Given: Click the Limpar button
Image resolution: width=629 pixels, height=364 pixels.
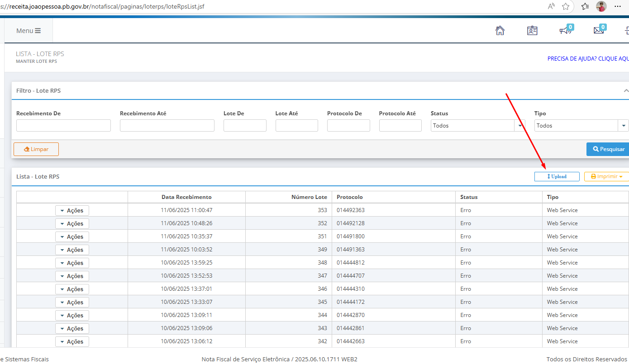Looking at the screenshot, I should (x=36, y=149).
